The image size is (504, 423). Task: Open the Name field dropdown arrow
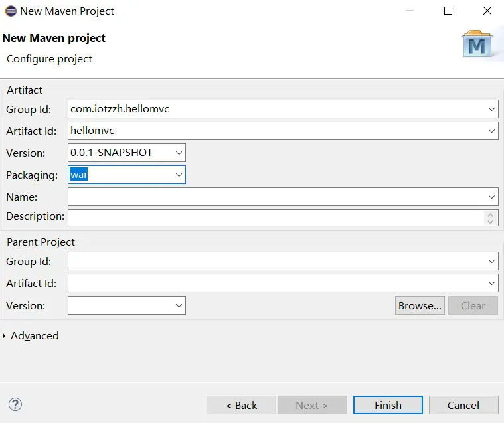click(x=491, y=197)
